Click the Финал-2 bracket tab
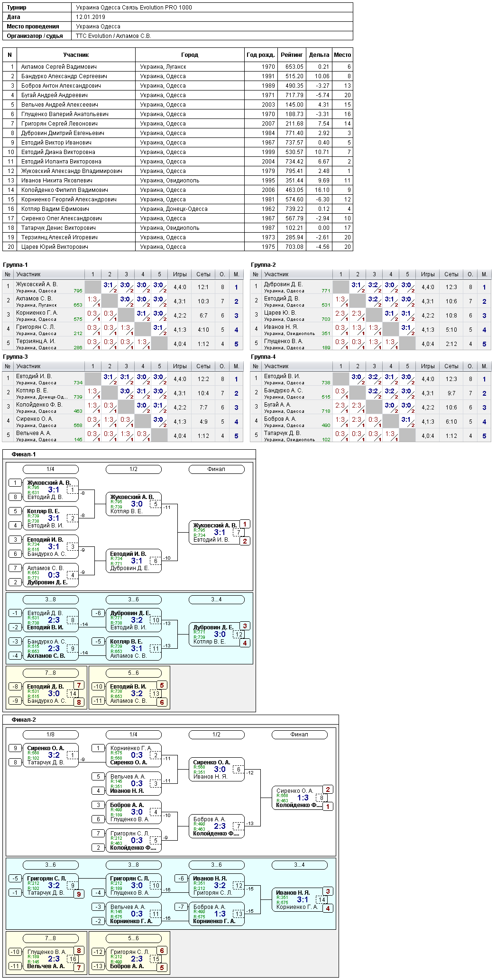496x980 pixels. coord(24,720)
